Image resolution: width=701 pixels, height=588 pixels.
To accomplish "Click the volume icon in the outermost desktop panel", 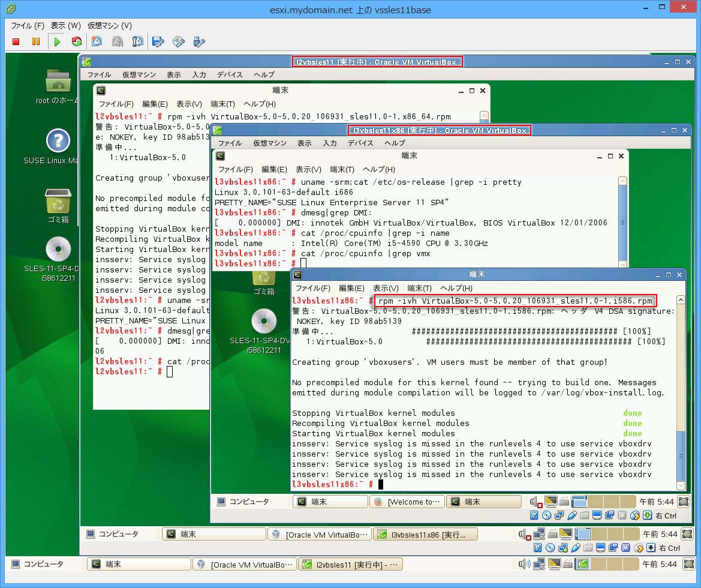I will pos(524,564).
